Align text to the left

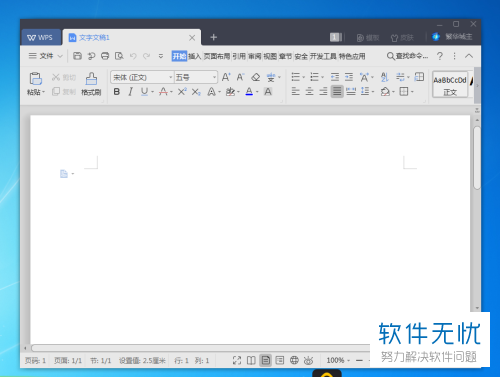point(295,91)
